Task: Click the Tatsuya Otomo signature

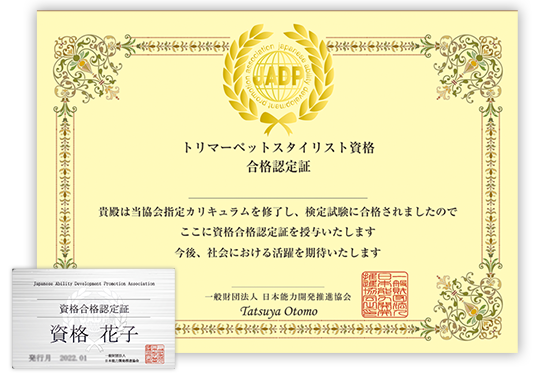Action: coord(279,311)
